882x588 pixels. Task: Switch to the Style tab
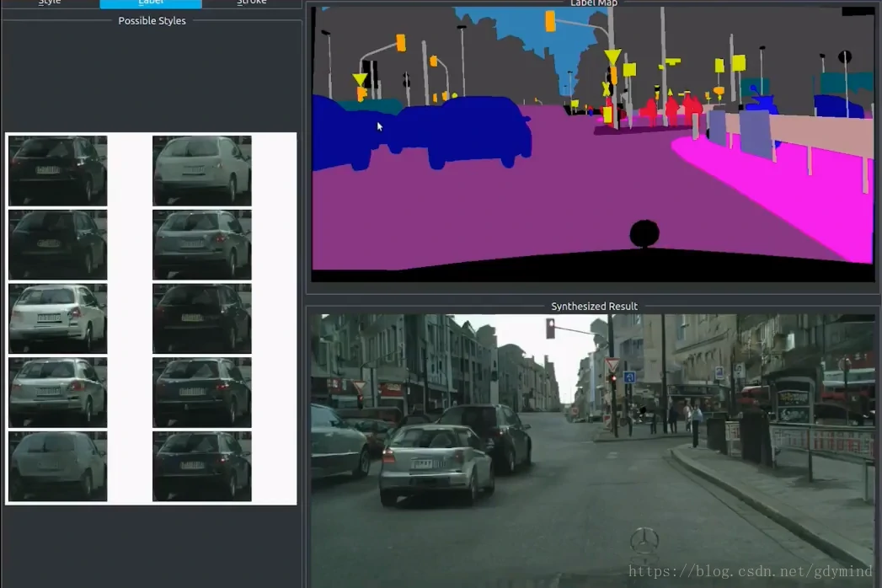pos(50,3)
